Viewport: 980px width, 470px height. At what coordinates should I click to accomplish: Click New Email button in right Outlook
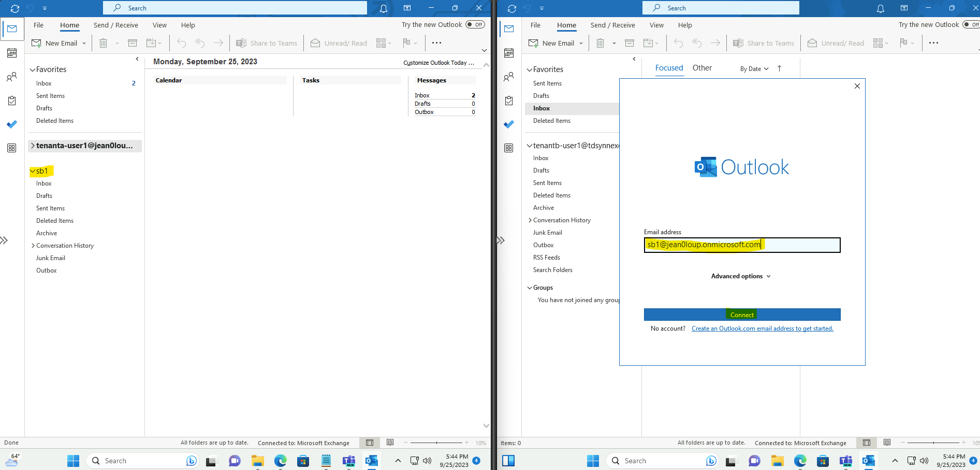[552, 43]
